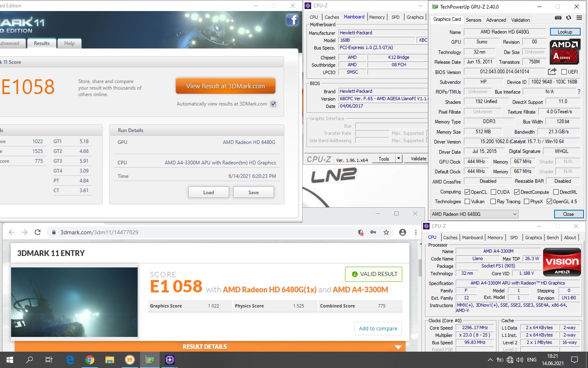Click 3DMark entry underwater thumbnail
588x368 pixels.
point(74,302)
